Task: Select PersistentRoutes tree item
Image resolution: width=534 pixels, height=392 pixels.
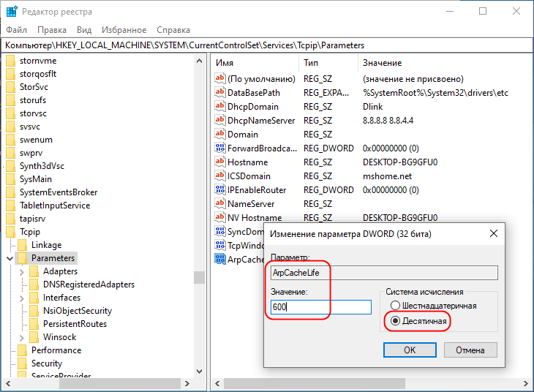Action: 75,324
